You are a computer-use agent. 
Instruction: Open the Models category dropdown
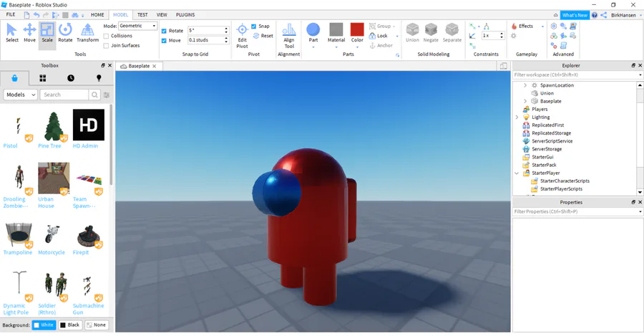21,95
